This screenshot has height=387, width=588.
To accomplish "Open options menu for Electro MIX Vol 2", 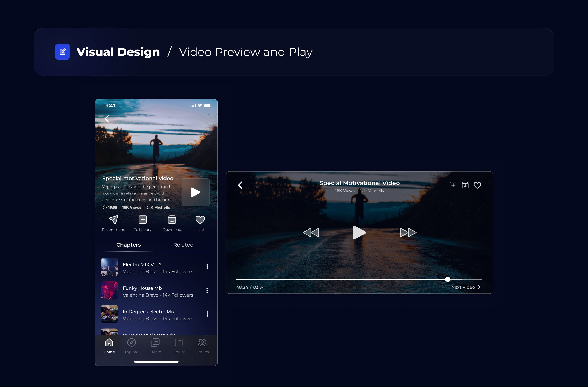I will click(207, 267).
